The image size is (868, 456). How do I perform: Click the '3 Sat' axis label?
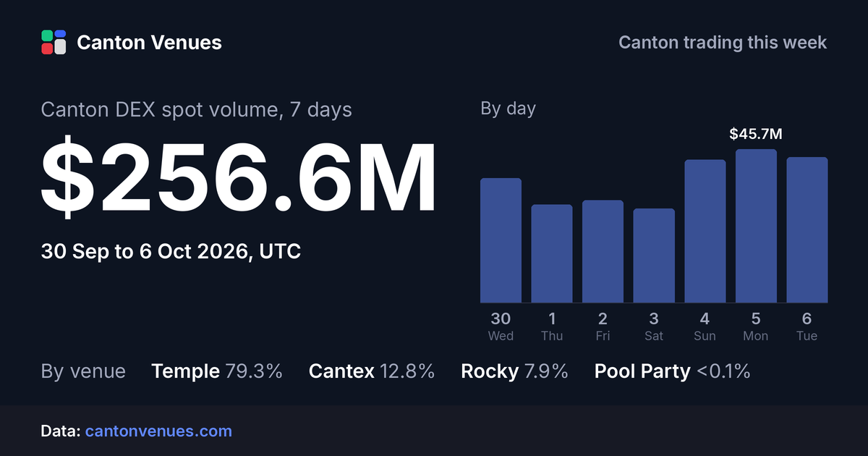[654, 326]
